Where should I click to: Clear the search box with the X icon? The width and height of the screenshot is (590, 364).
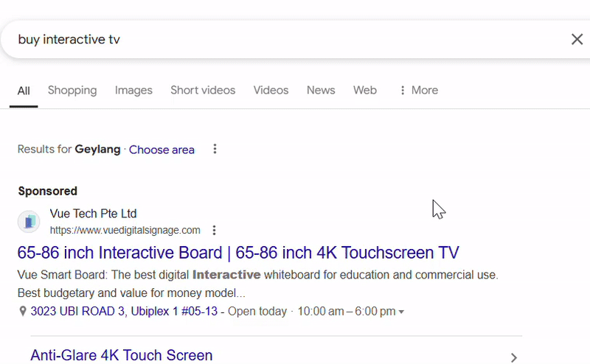(577, 39)
